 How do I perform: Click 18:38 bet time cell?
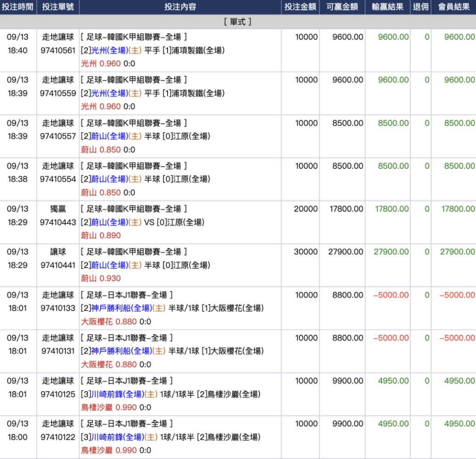pyautogui.click(x=17, y=179)
